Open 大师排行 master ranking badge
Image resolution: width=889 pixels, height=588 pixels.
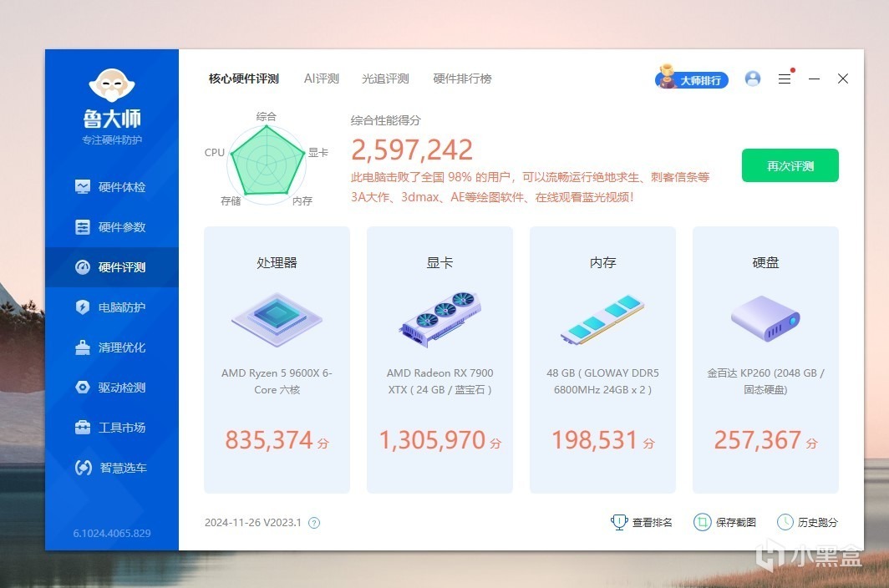pyautogui.click(x=691, y=79)
